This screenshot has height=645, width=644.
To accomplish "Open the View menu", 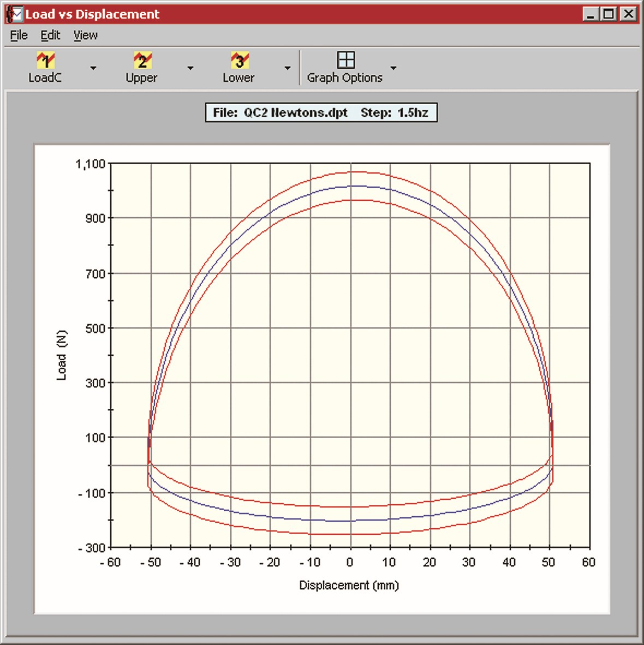I will coord(85,35).
